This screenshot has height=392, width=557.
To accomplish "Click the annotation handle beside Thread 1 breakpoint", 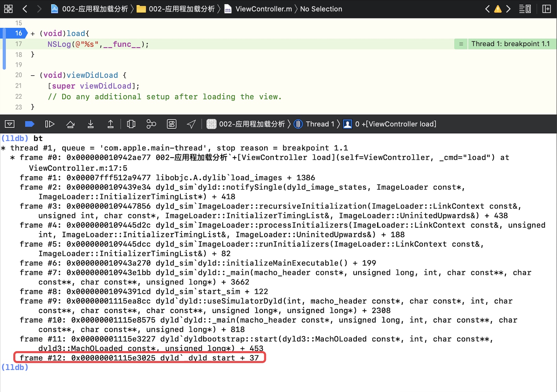I will (x=461, y=44).
